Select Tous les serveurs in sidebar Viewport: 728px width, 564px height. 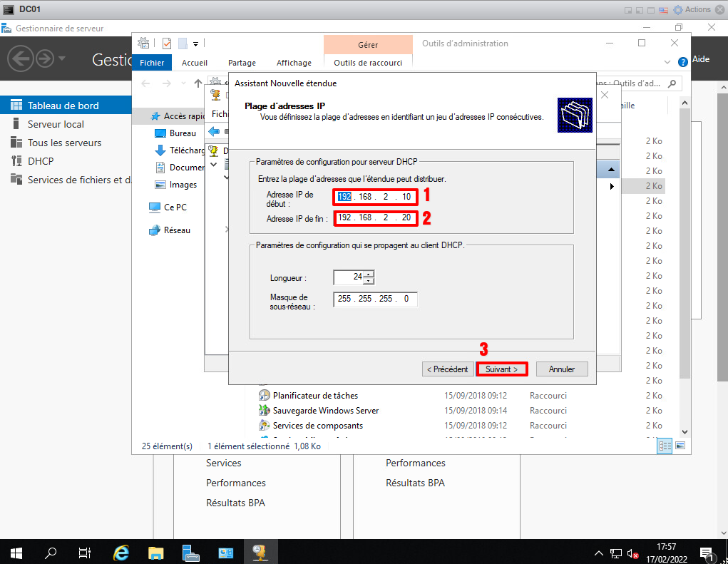pos(64,143)
